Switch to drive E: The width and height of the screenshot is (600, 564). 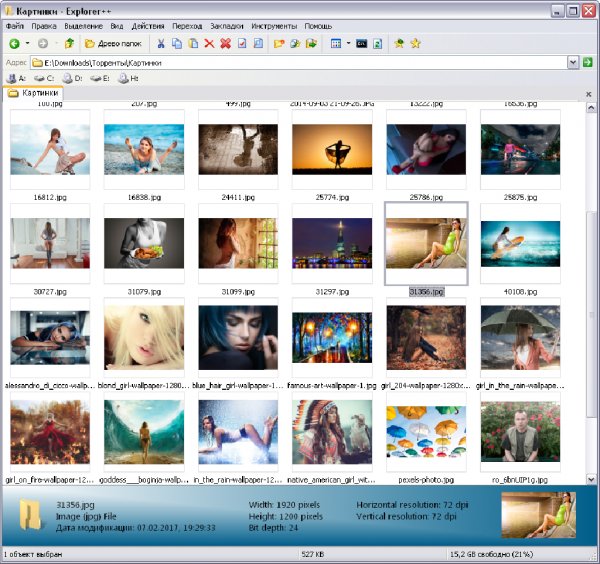[100, 78]
